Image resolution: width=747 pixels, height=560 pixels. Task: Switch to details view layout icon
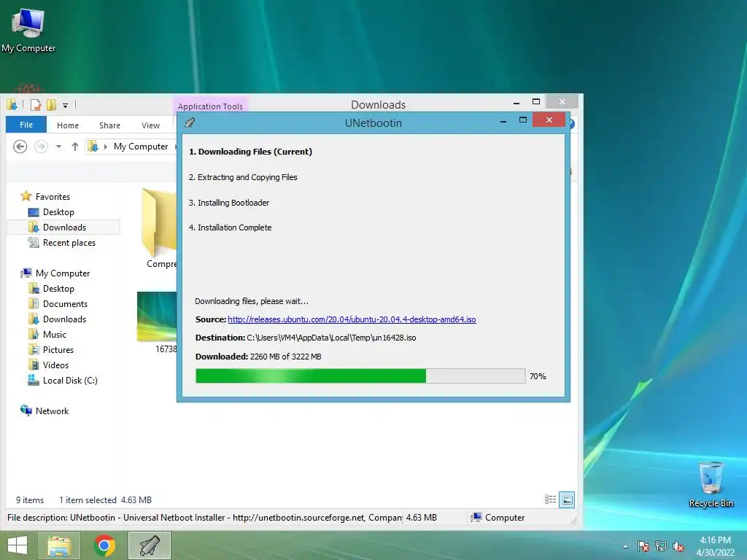click(x=550, y=499)
